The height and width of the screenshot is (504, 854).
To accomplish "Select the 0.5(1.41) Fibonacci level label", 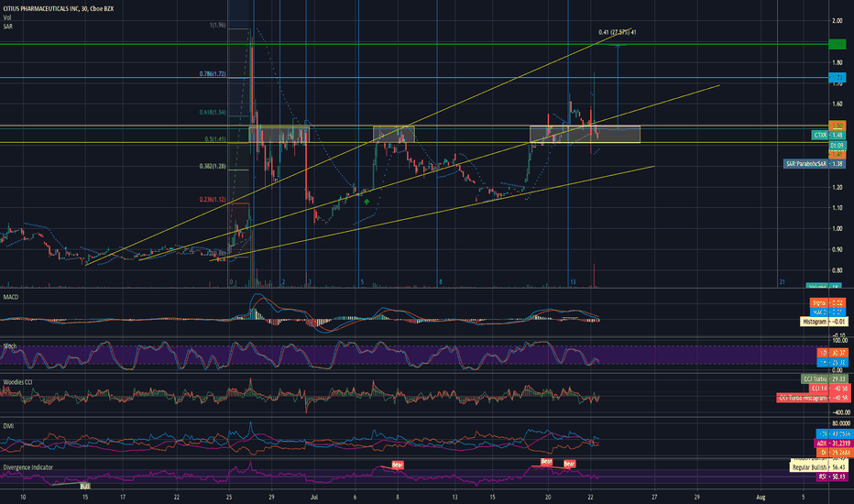I will click(x=215, y=139).
